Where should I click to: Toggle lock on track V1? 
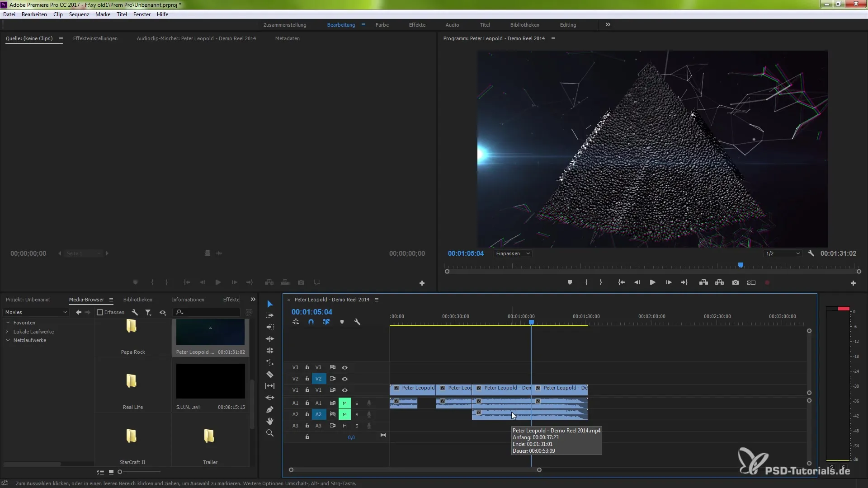(307, 390)
